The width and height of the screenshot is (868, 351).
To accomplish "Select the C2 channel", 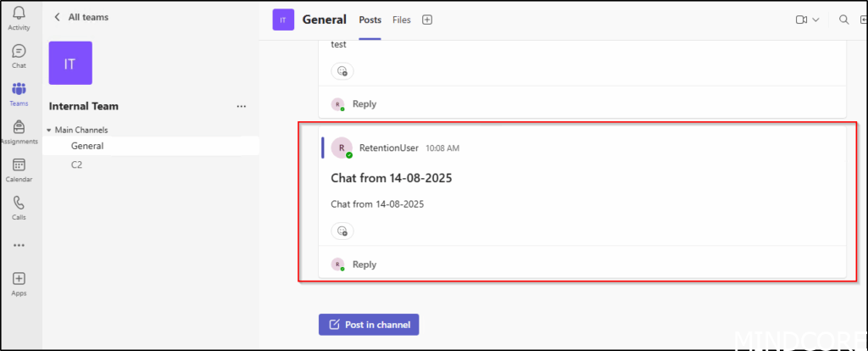I will pos(78,164).
